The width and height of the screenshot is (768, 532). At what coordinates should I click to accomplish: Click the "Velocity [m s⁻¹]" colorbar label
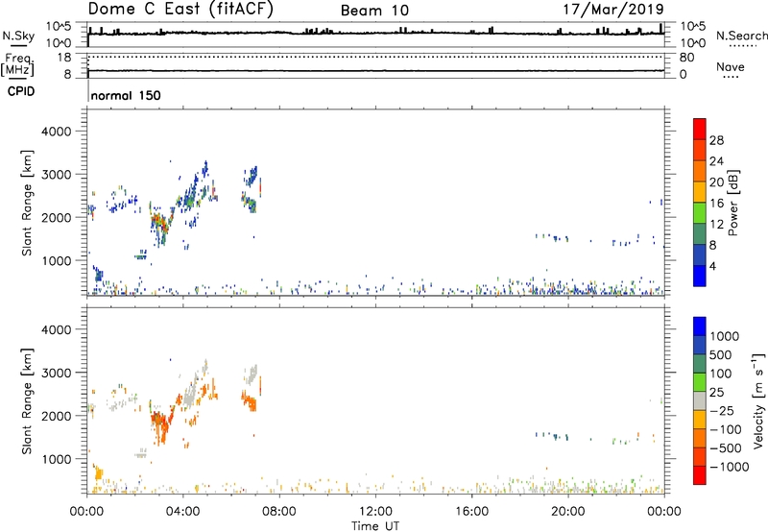click(x=758, y=400)
